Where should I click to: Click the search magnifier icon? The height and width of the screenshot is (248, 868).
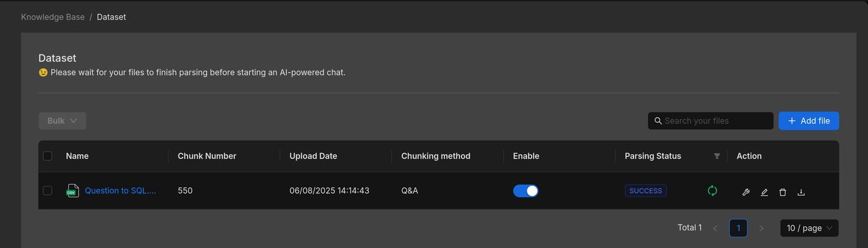[658, 121]
